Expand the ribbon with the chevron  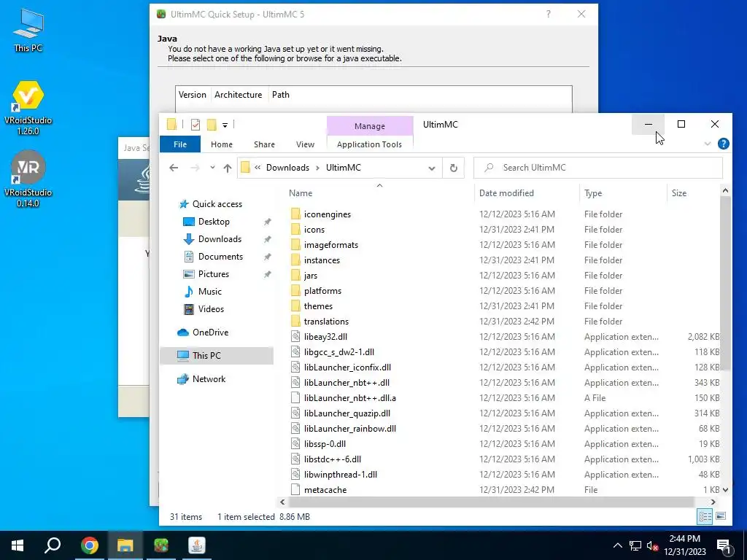(708, 144)
